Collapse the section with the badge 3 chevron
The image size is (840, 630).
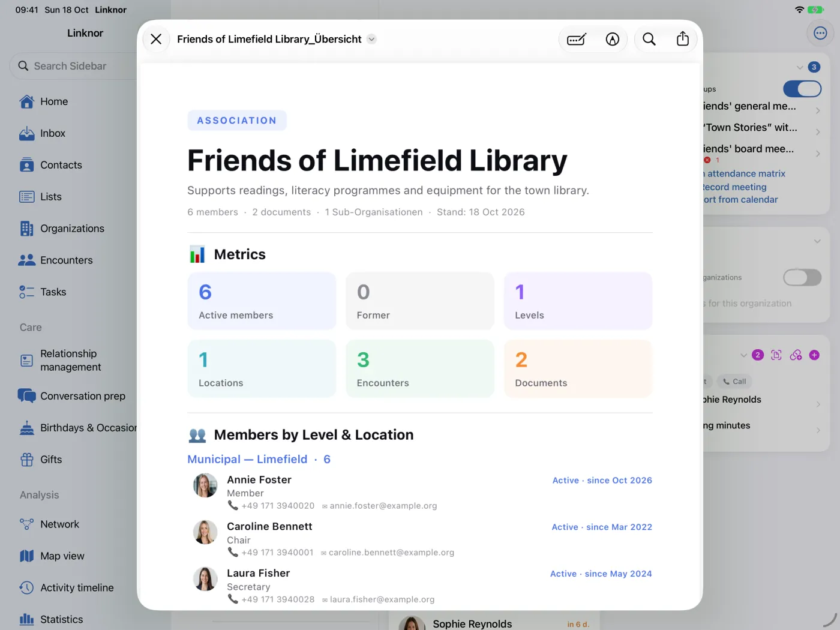click(800, 67)
